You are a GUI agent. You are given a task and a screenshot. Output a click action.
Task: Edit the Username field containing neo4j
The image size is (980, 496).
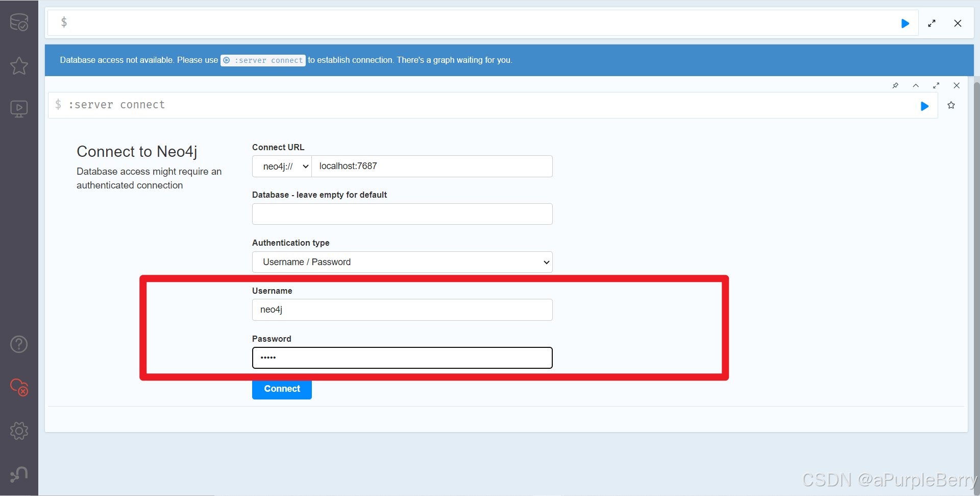[402, 310]
